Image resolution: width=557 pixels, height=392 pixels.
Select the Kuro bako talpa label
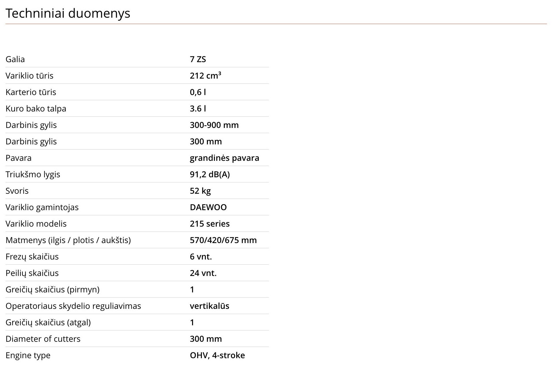tap(36, 108)
